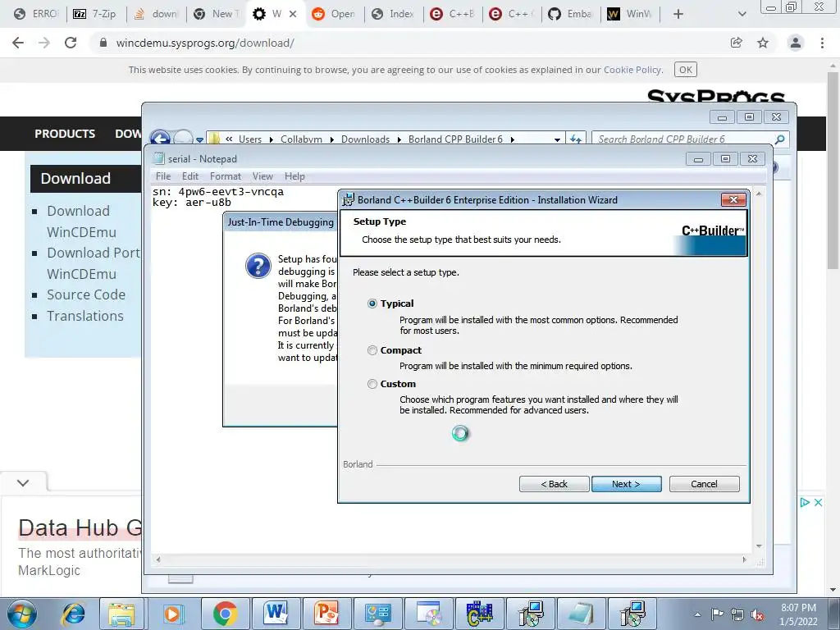Open Explorer recent pages dropdown arrow
This screenshot has height=630, width=840.
click(x=200, y=139)
